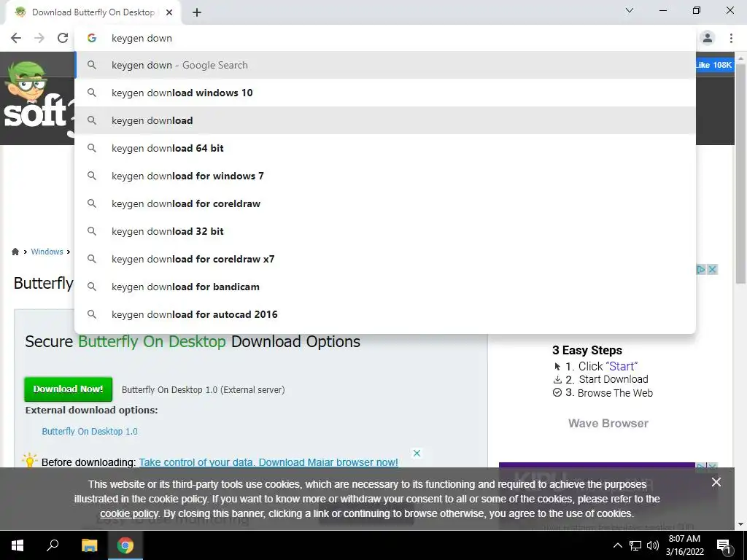Go back using the browser back arrow
The width and height of the screenshot is (747, 560).
[16, 38]
